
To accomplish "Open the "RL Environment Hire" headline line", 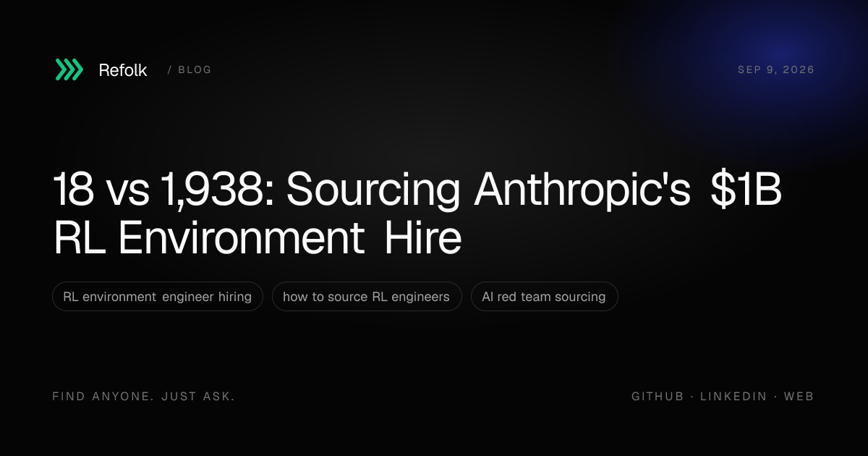I will point(258,238).
